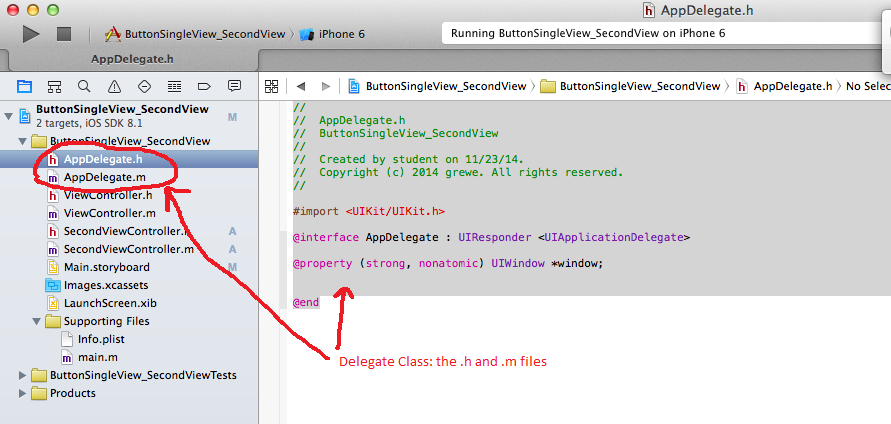Switch to the Debug navigator
The width and height of the screenshot is (891, 424).
(174, 86)
